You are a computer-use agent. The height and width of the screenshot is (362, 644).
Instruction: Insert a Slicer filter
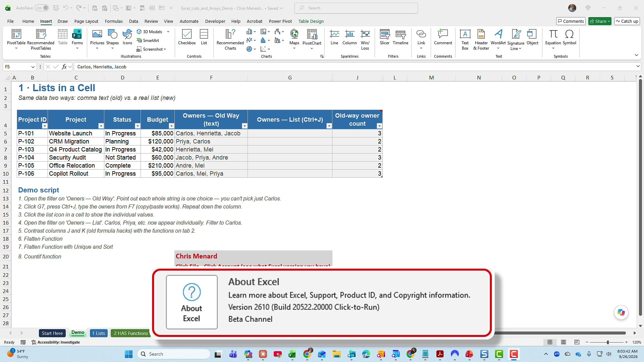point(385,37)
